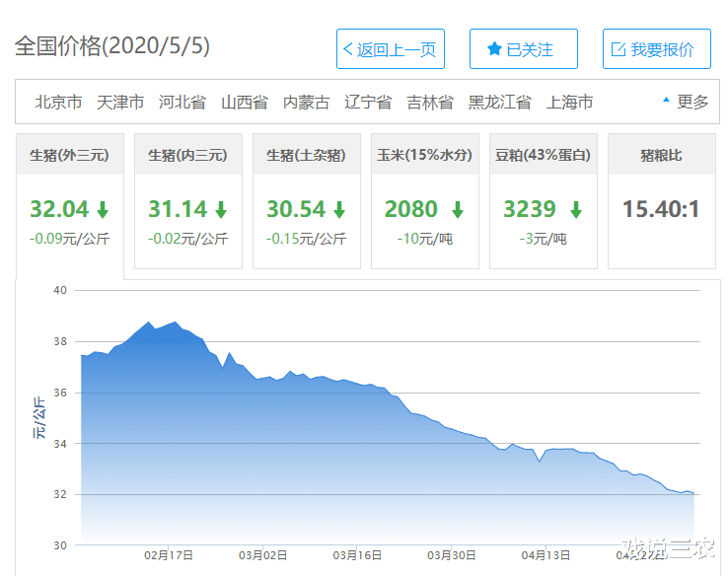Select 内蒙古 region
The width and height of the screenshot is (728, 576).
pos(306,103)
